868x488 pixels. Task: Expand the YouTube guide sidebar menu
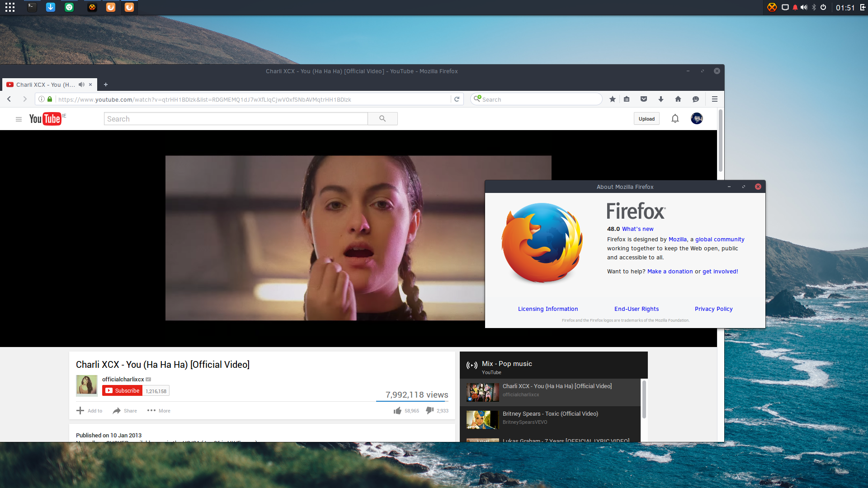click(x=19, y=119)
